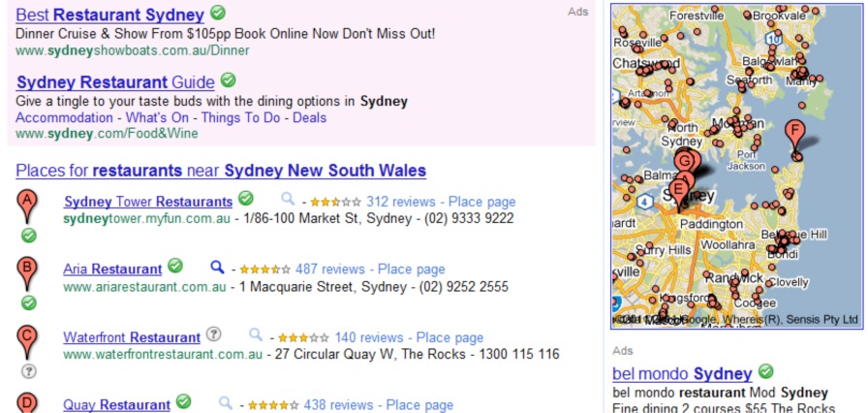
Task: Click red map pin A in results list
Action: 28,206
